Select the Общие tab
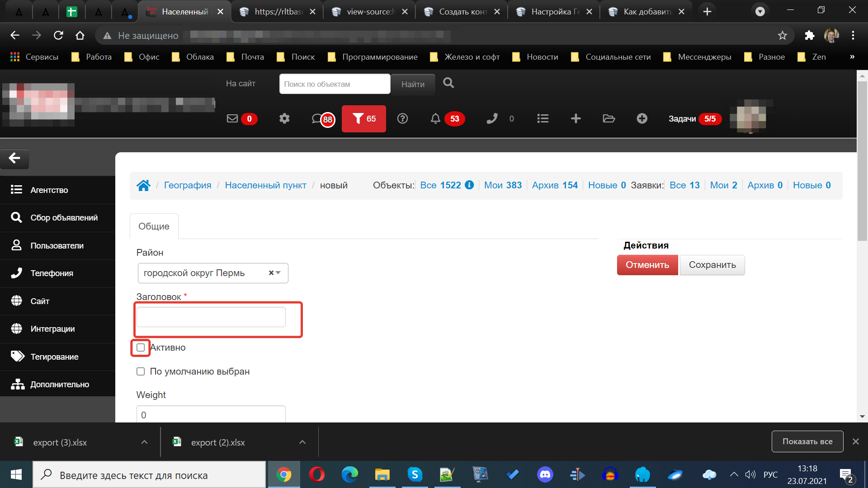868x488 pixels. 154,226
